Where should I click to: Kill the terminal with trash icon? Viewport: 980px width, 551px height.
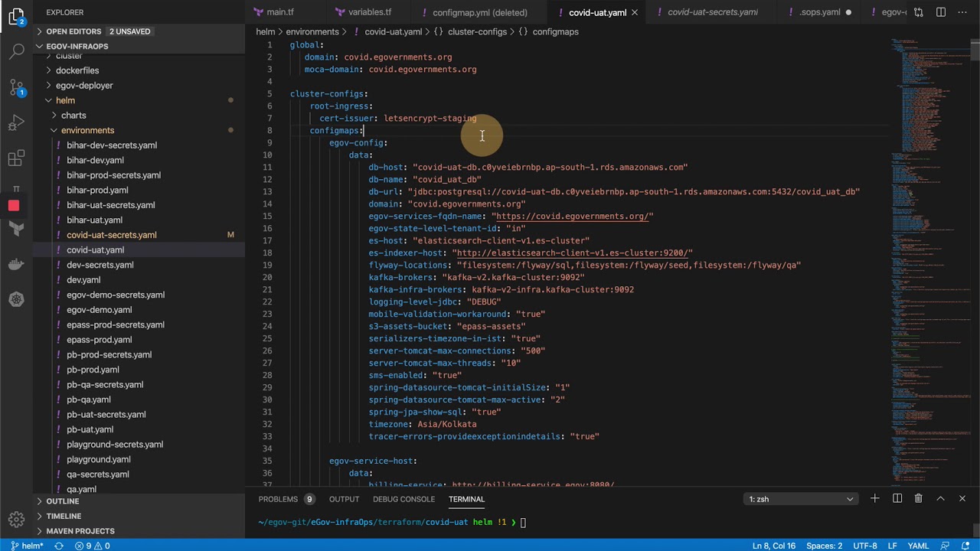(918, 499)
